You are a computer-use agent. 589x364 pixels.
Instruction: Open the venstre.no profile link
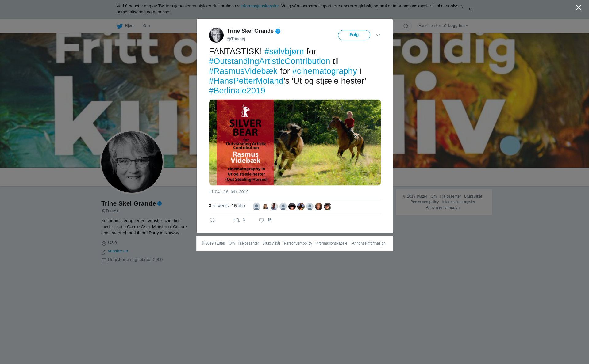118,251
